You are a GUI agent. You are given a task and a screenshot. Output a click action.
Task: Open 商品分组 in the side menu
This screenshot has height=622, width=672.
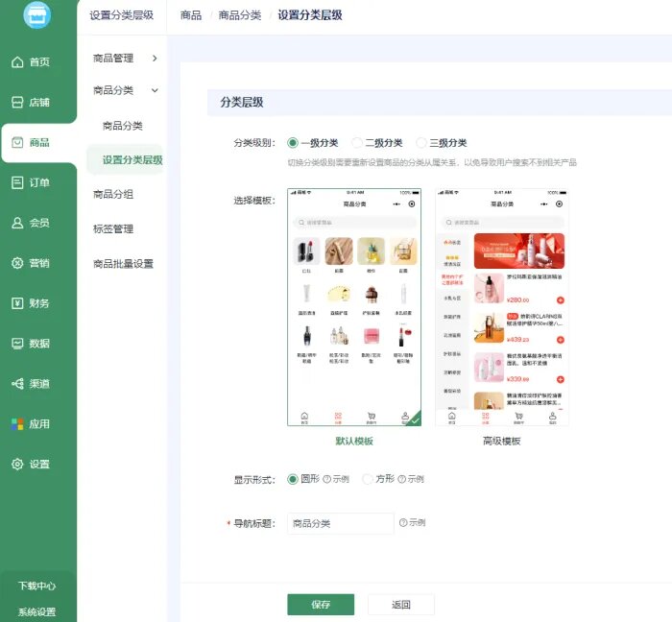[113, 194]
